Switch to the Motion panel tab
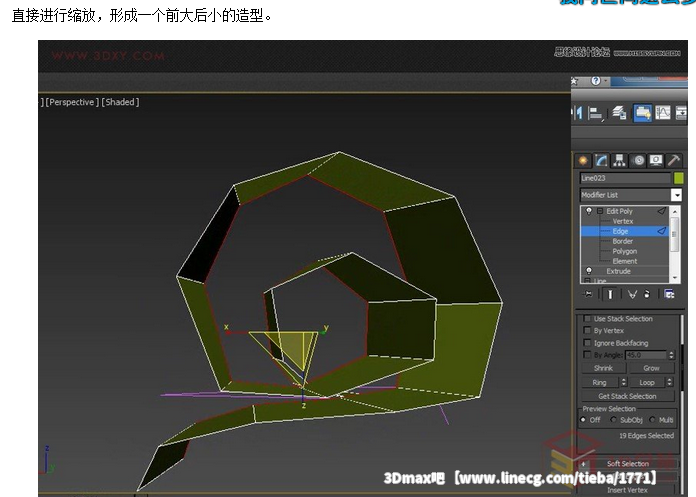 (638, 161)
